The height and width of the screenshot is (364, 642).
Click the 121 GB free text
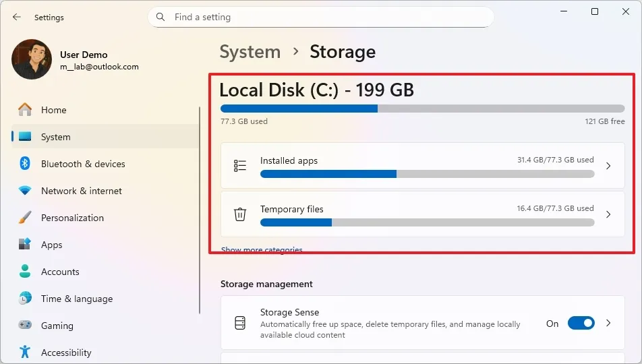(605, 121)
